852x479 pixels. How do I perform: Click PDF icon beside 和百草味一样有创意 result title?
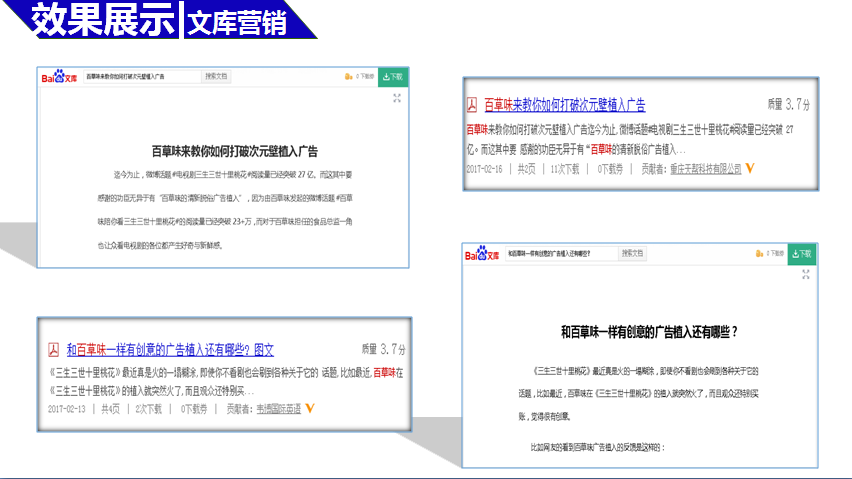coord(53,350)
